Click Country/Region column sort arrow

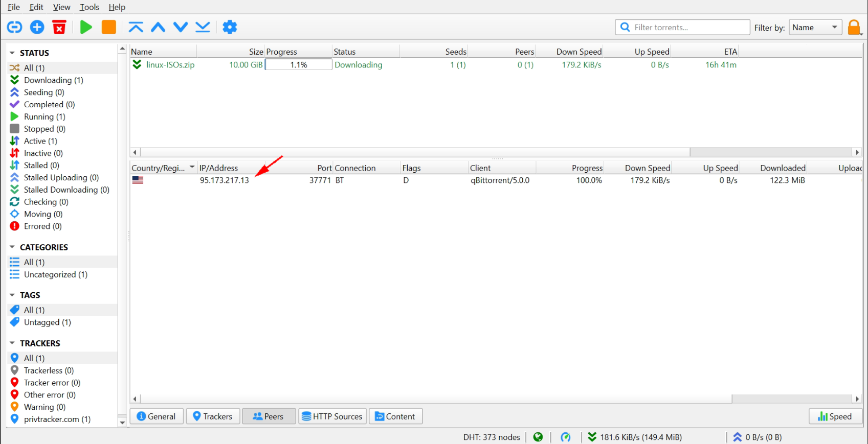[x=192, y=168]
